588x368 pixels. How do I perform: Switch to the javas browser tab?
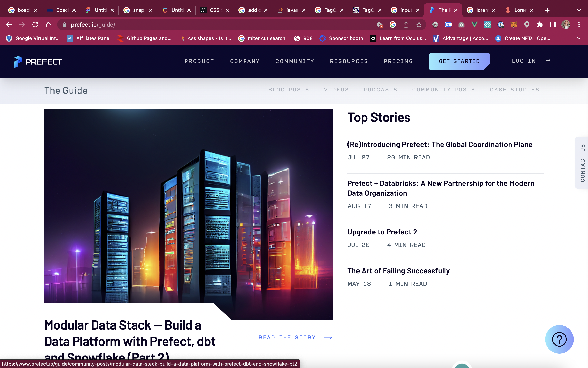(291, 10)
